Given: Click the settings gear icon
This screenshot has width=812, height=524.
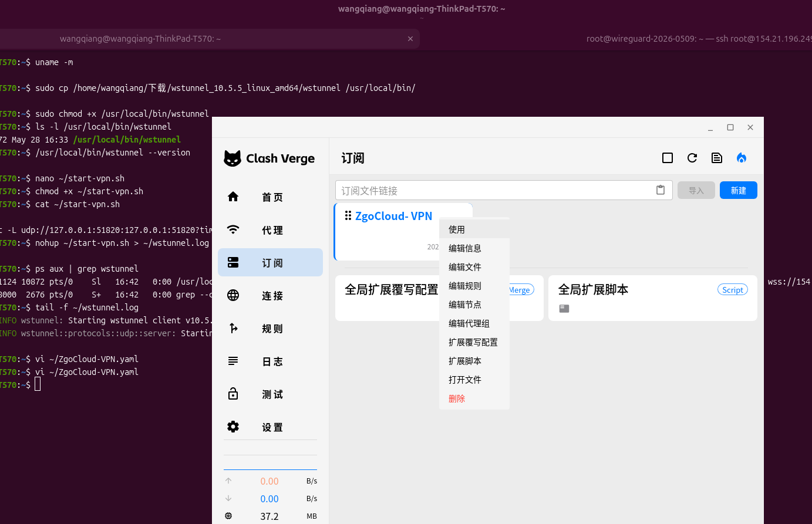Looking at the screenshot, I should [233, 427].
